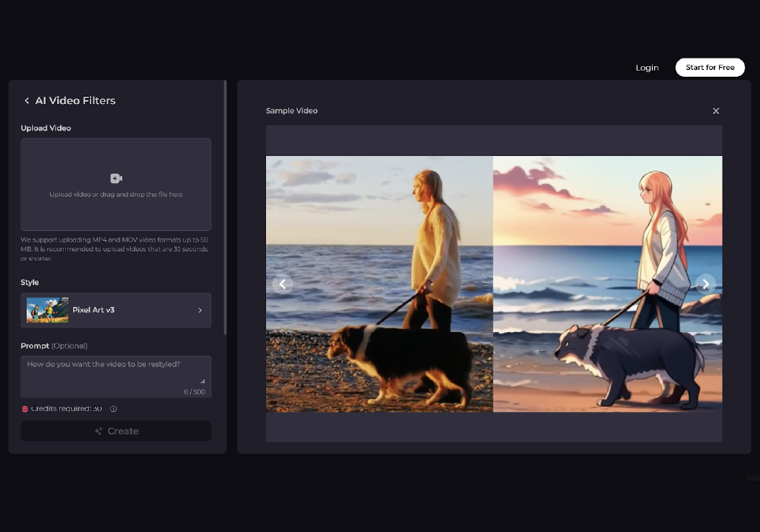Click the video camera upload icon

coord(116,179)
